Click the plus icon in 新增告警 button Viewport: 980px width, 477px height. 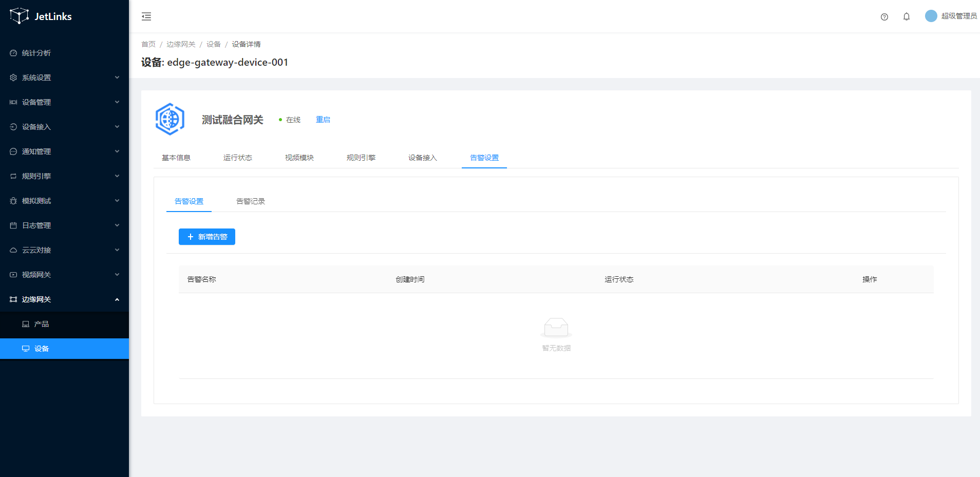191,237
